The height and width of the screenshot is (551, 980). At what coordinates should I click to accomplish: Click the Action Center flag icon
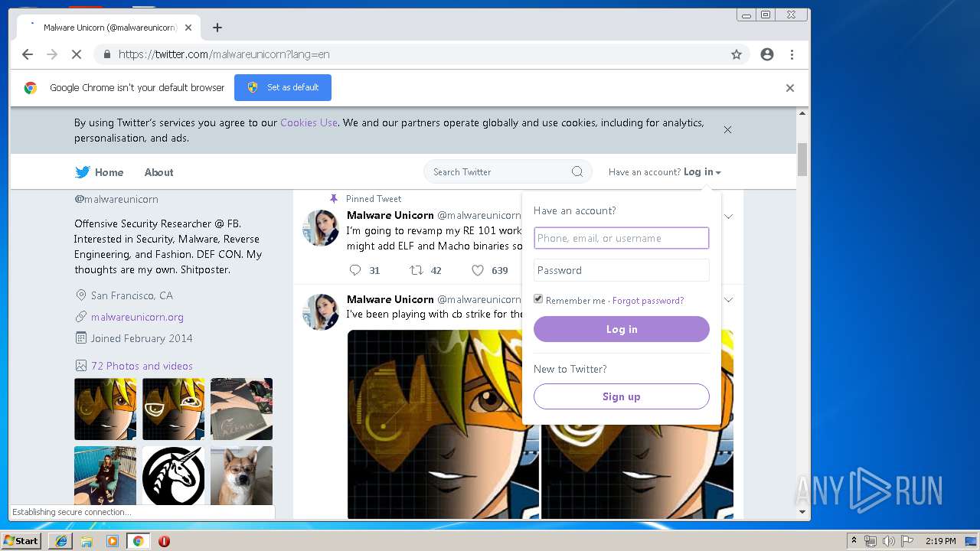(907, 541)
